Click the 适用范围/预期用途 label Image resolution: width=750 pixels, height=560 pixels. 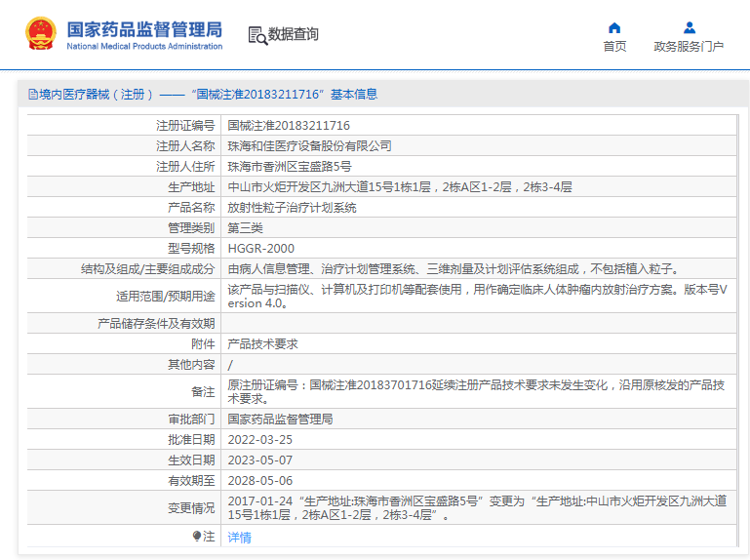[x=166, y=297]
